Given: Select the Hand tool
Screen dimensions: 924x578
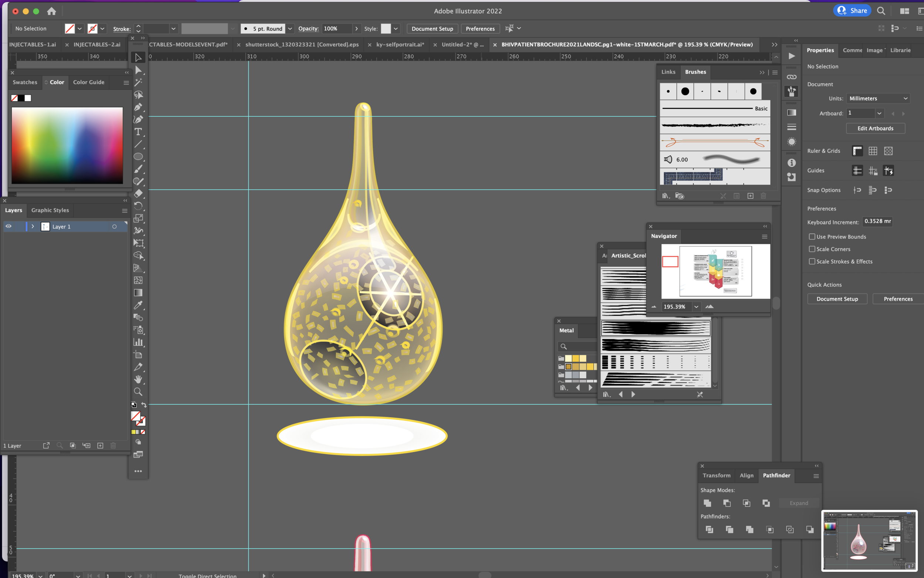Looking at the screenshot, I should [138, 379].
